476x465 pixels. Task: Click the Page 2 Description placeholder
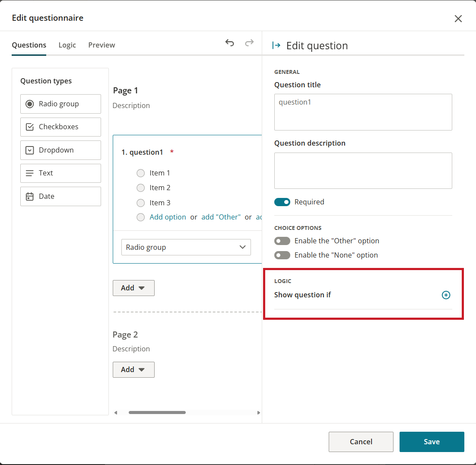[x=131, y=349]
